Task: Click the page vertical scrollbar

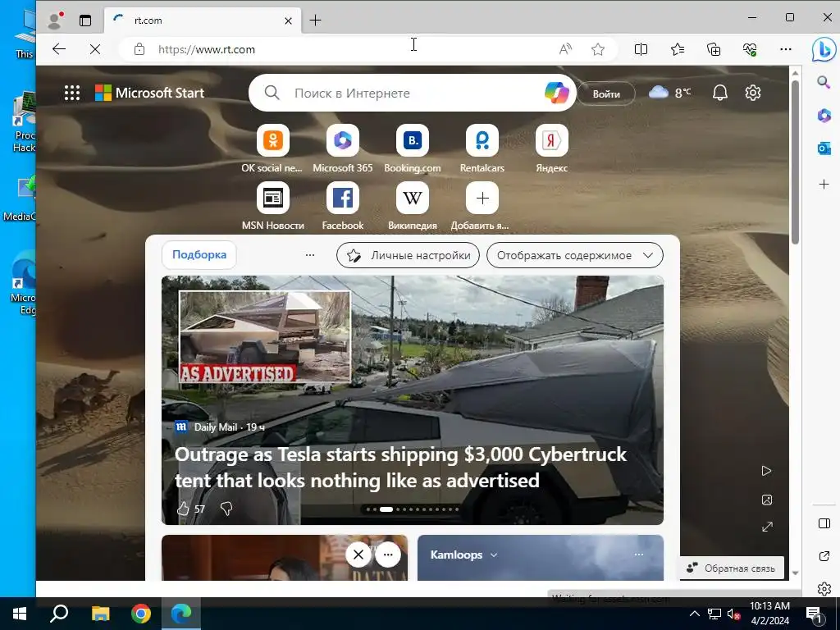Action: 795,163
